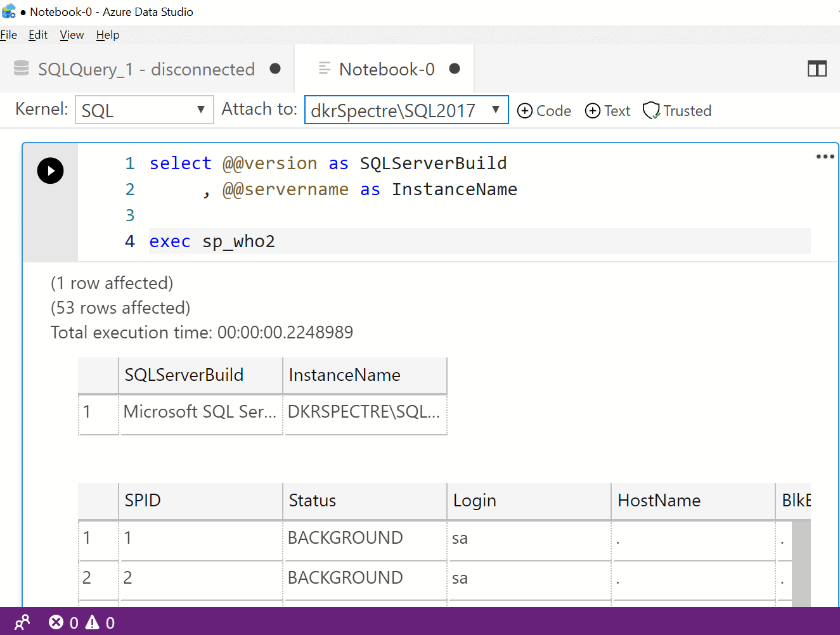Click the split editor layout icon
The image size is (840, 635).
[817, 69]
